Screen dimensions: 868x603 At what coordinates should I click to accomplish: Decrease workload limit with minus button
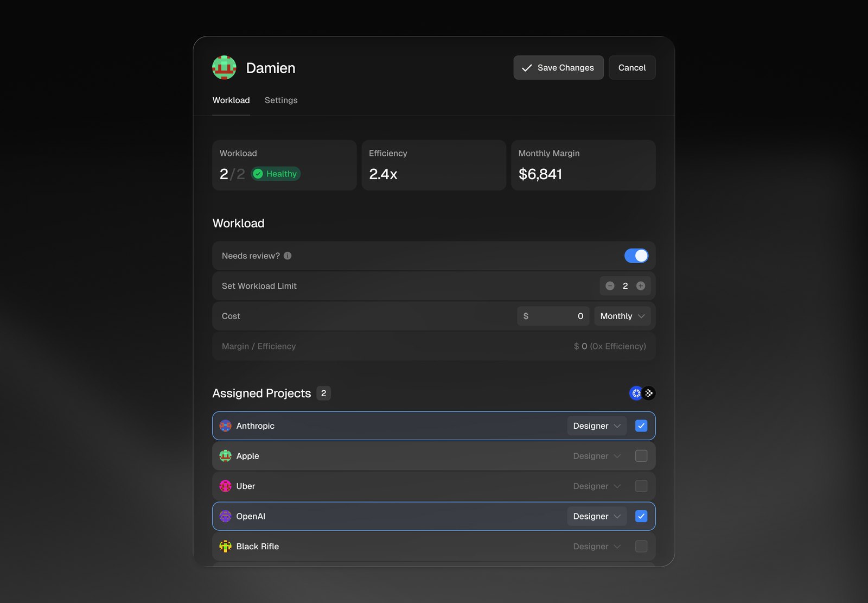tap(610, 286)
